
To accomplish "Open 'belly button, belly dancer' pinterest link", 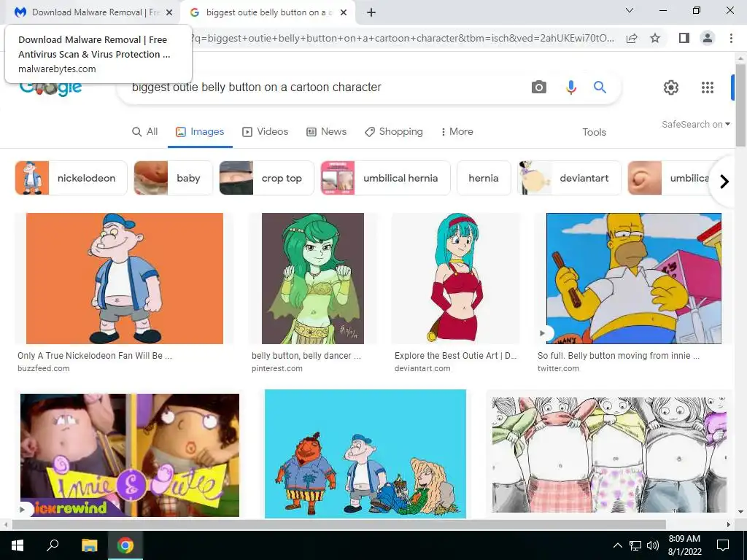I will click(x=306, y=356).
